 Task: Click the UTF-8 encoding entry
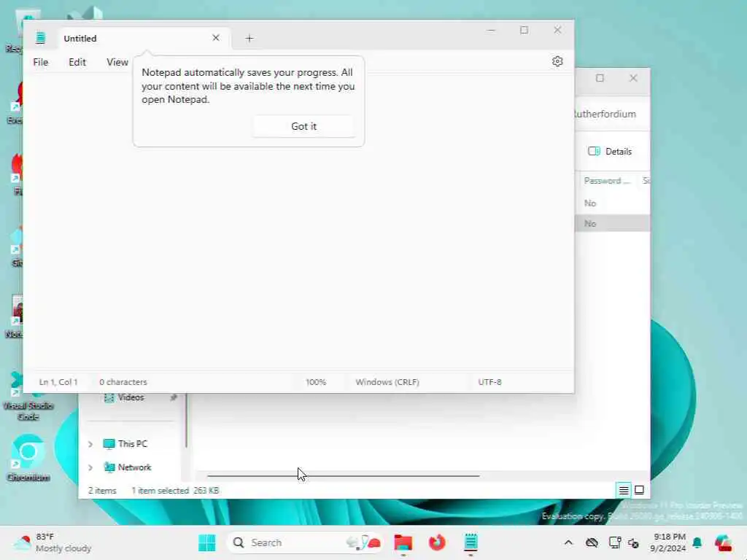489,382
